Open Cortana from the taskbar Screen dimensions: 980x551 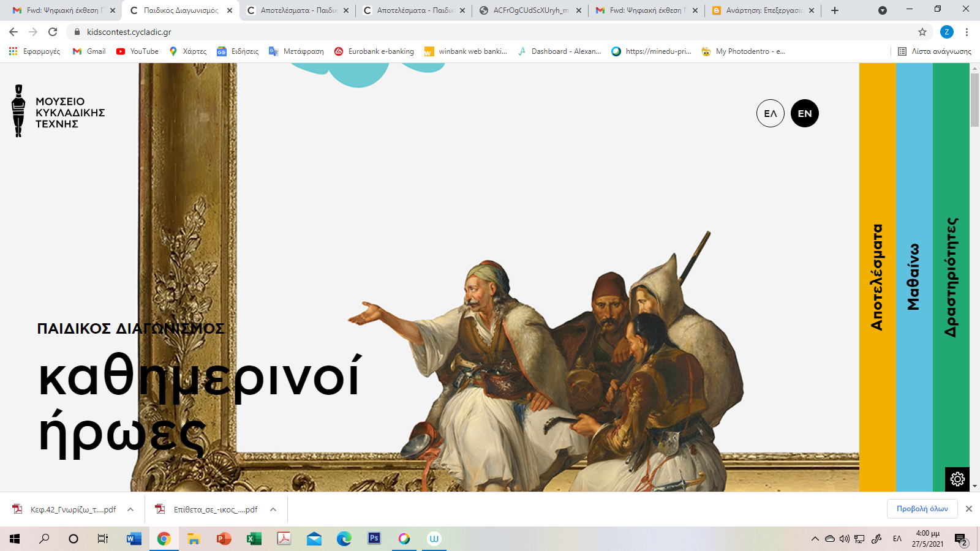(x=73, y=539)
